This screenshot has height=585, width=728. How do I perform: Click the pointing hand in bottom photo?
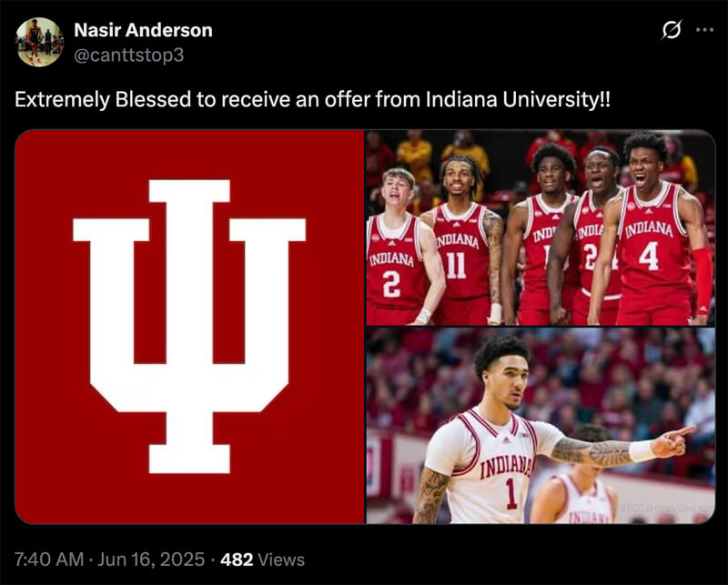coord(672,441)
